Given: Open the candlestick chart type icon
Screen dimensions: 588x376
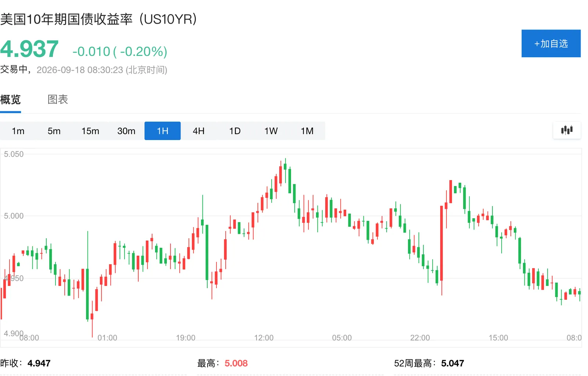Looking at the screenshot, I should click(x=567, y=130).
